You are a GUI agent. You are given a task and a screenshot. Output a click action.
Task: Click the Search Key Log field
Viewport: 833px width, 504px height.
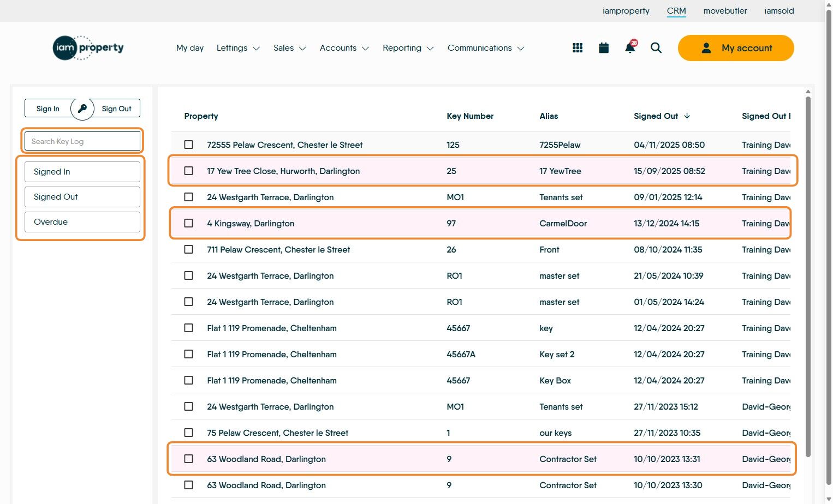pos(82,141)
